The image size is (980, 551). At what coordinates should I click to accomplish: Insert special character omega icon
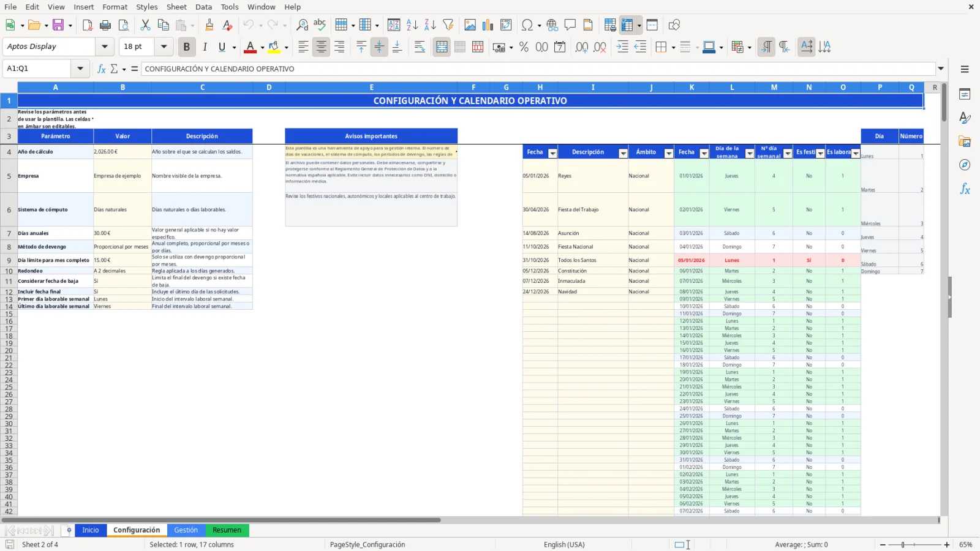tap(527, 25)
